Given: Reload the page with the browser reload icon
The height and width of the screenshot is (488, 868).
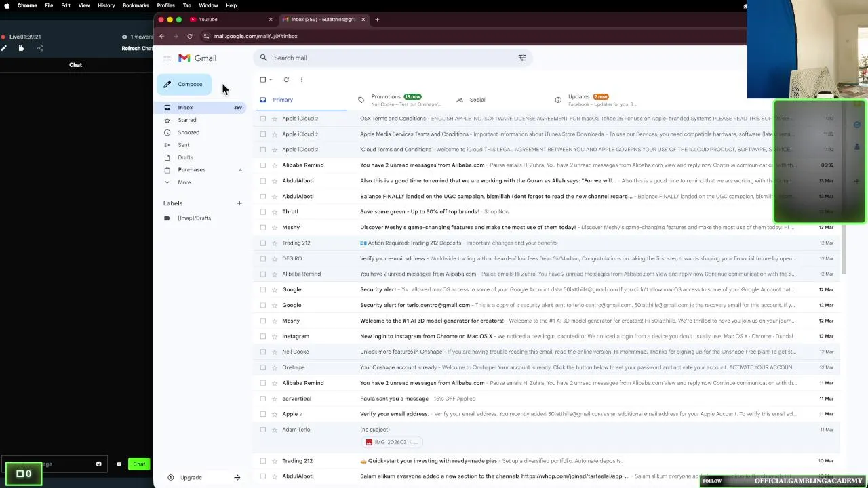Looking at the screenshot, I should 190,37.
